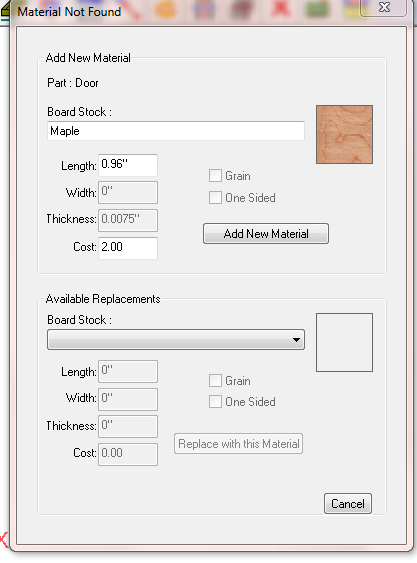Click the Add New Material Width field
This screenshot has height=563, width=417.
(x=128, y=192)
